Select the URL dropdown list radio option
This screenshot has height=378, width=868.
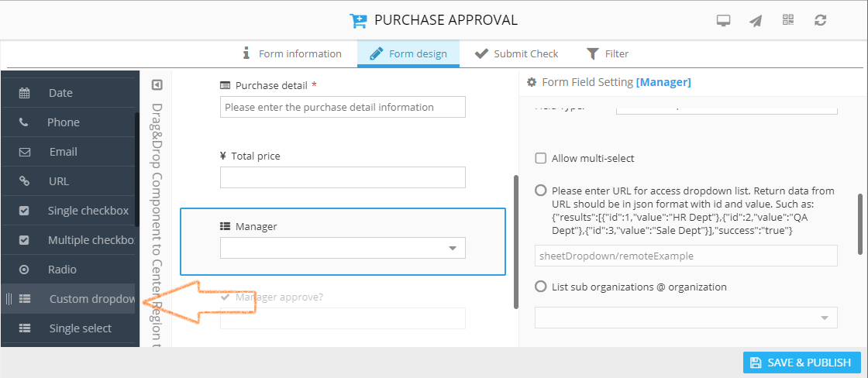[541, 191]
